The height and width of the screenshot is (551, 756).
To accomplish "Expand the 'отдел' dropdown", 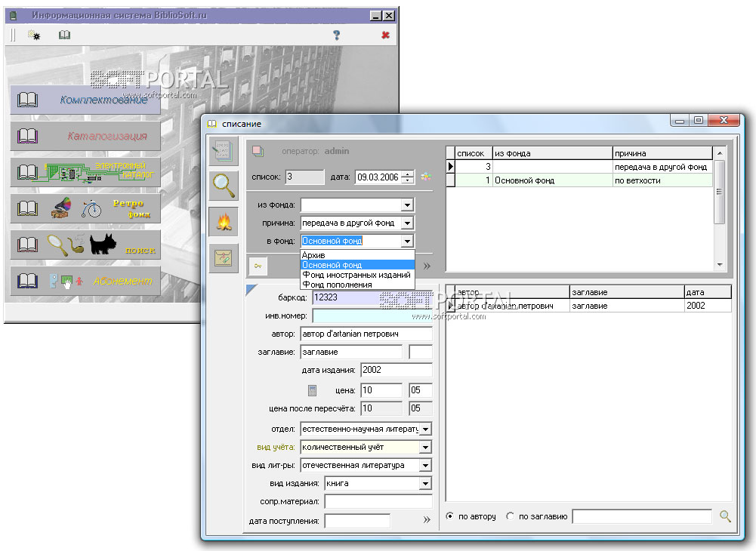I will coord(425,429).
